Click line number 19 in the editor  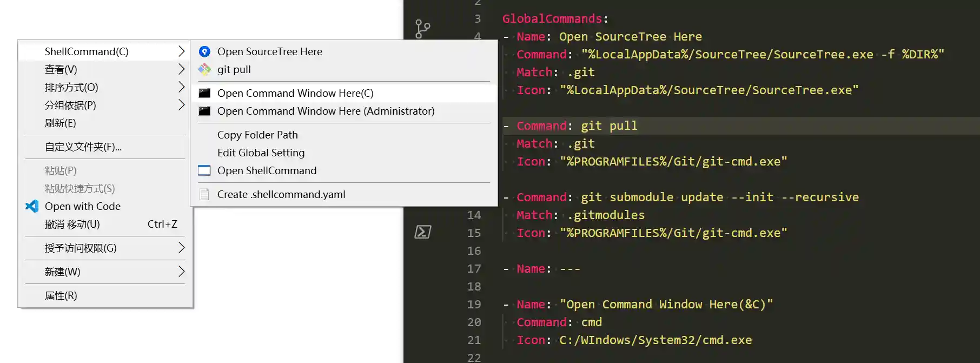pos(474,305)
